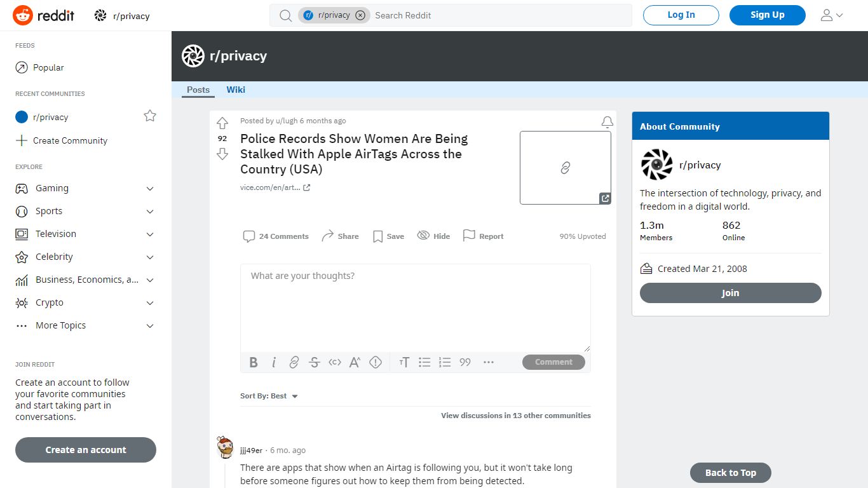Viewport: 868px width, 488px height.
Task: Open the vice.com/en/art... external link
Action: [x=275, y=187]
